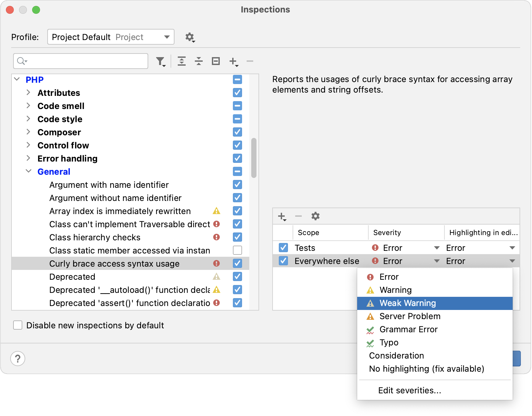Enable Class static member accessed checkbox
Screen dimensions: 532x416
pos(237,250)
